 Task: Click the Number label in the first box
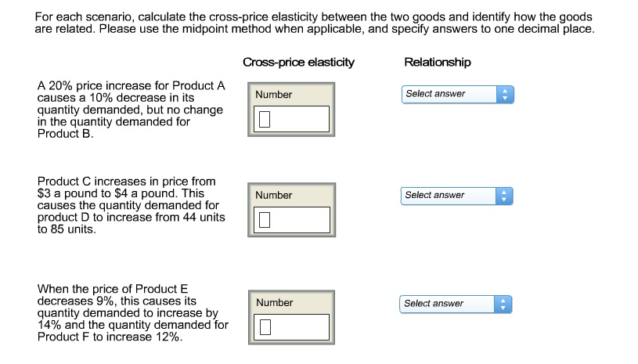(x=273, y=95)
